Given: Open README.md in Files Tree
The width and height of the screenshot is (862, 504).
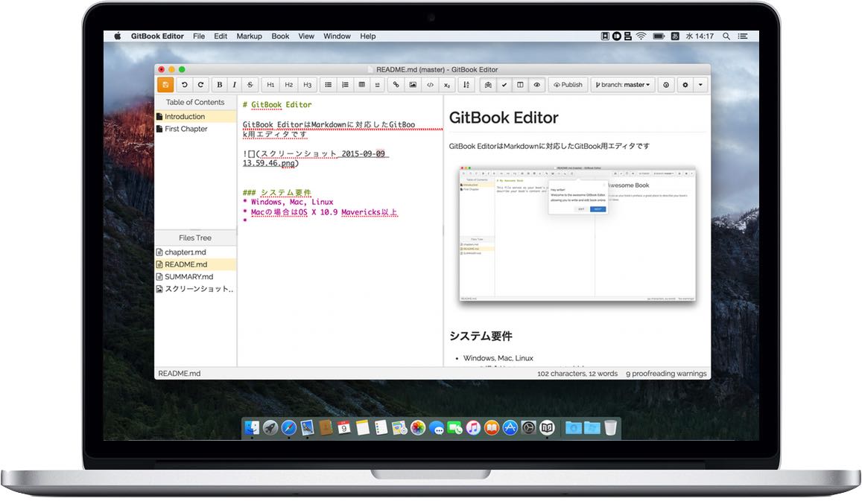Looking at the screenshot, I should [196, 264].
